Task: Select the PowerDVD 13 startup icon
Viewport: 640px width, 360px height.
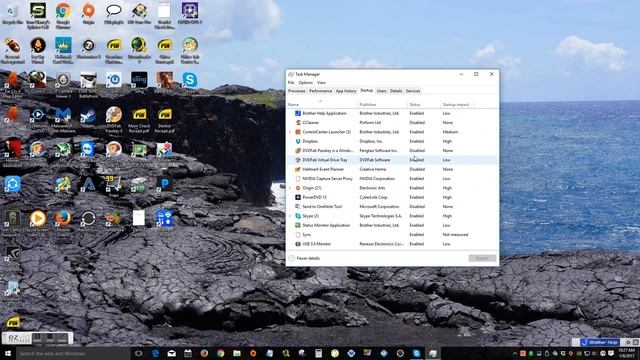Action: [x=298, y=197]
